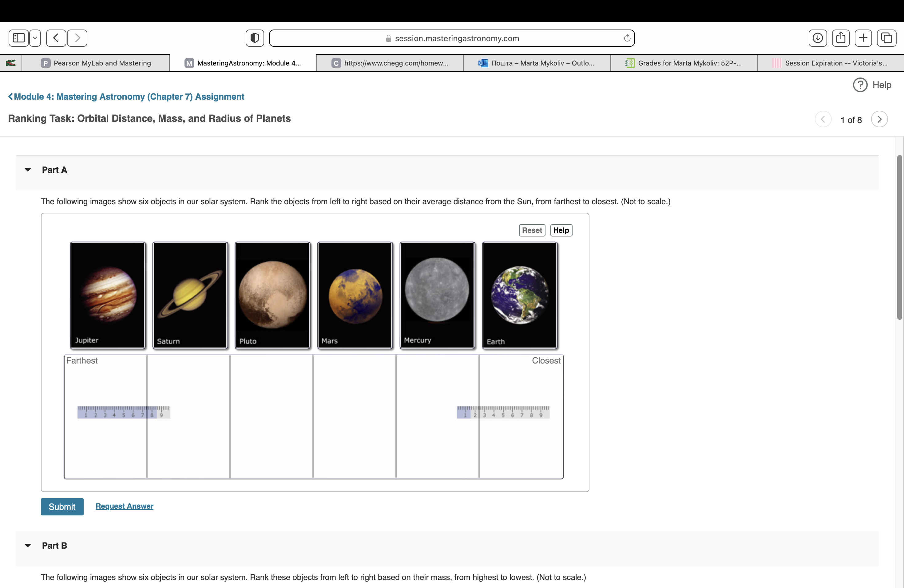
Task: Click the back navigation arrow
Action: point(56,38)
